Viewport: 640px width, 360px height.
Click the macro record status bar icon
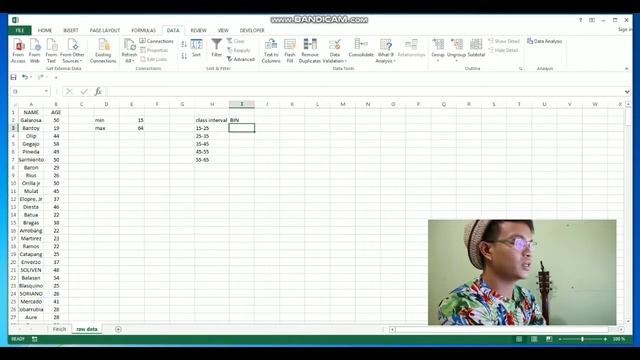[35, 339]
